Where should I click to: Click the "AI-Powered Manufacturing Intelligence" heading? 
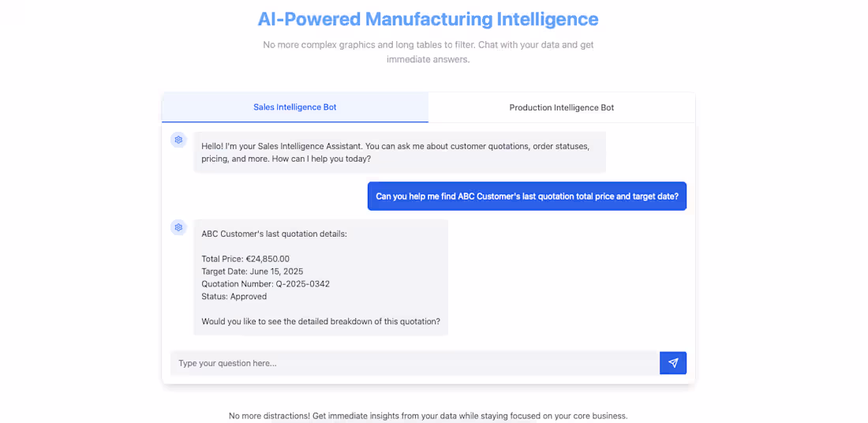coord(428,19)
